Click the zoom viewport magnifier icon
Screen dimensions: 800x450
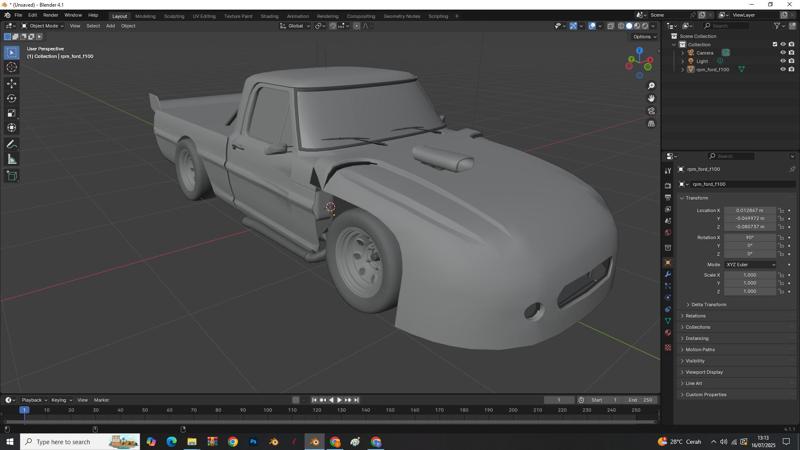point(651,86)
